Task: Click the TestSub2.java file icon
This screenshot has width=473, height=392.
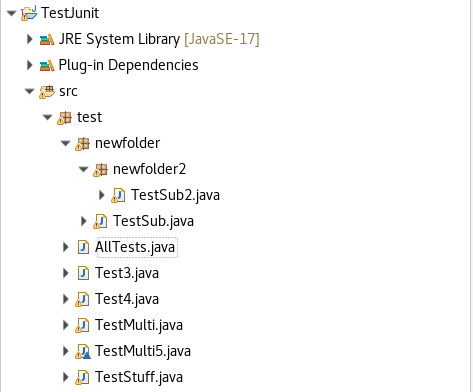Action: [x=118, y=195]
